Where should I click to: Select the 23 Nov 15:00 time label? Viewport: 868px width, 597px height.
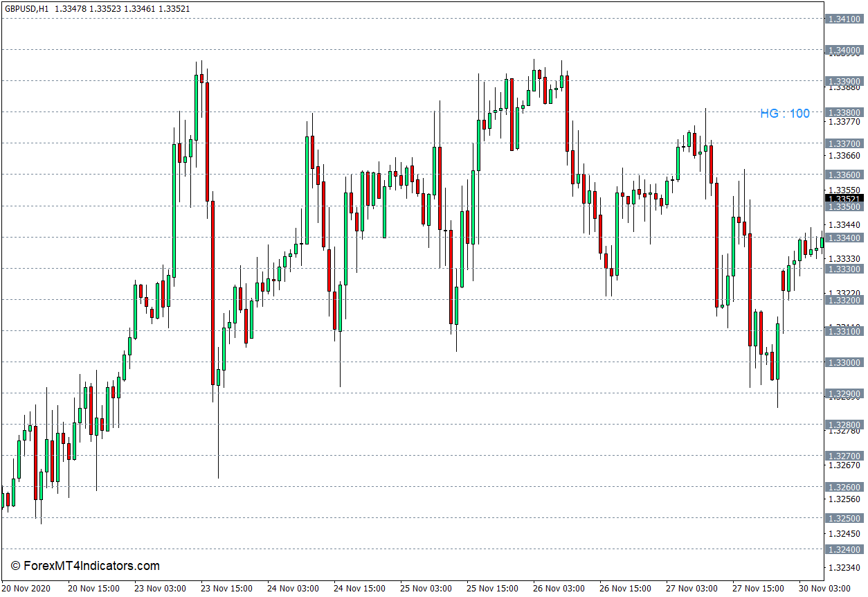(226, 588)
